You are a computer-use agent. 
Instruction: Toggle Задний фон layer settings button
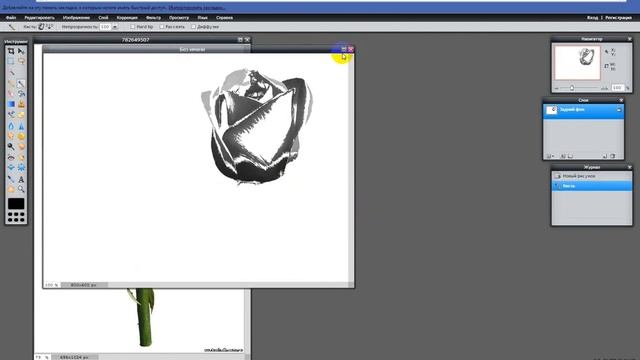(619, 110)
